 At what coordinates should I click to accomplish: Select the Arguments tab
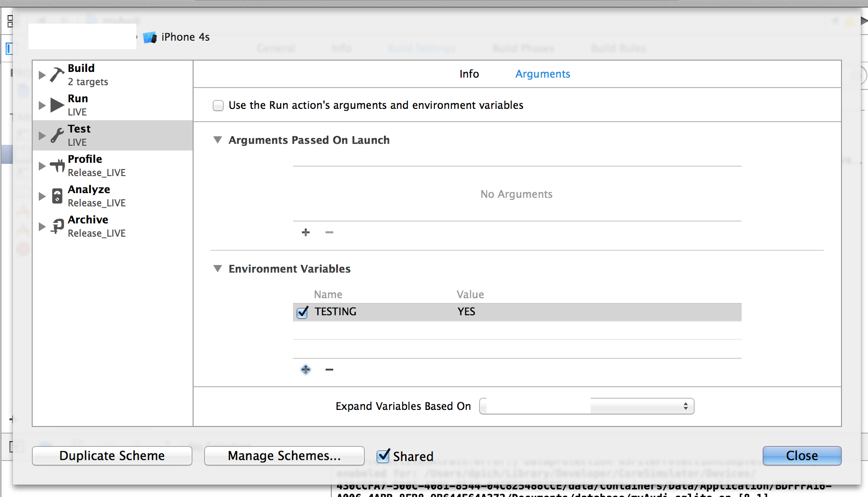click(542, 74)
